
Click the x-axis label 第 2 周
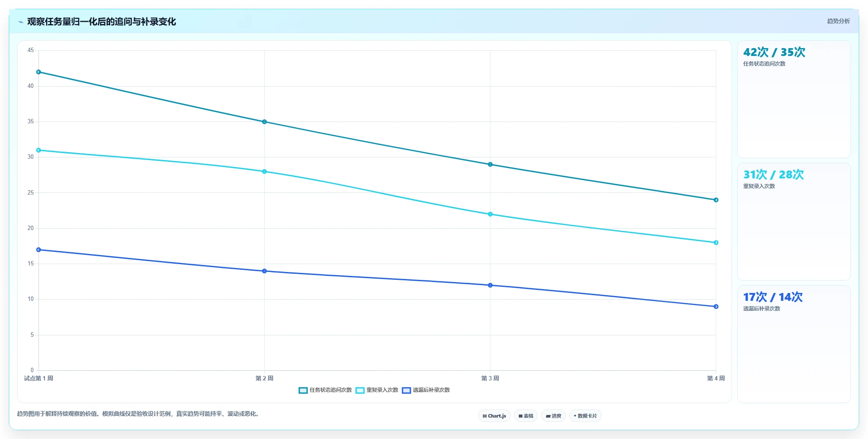point(264,378)
